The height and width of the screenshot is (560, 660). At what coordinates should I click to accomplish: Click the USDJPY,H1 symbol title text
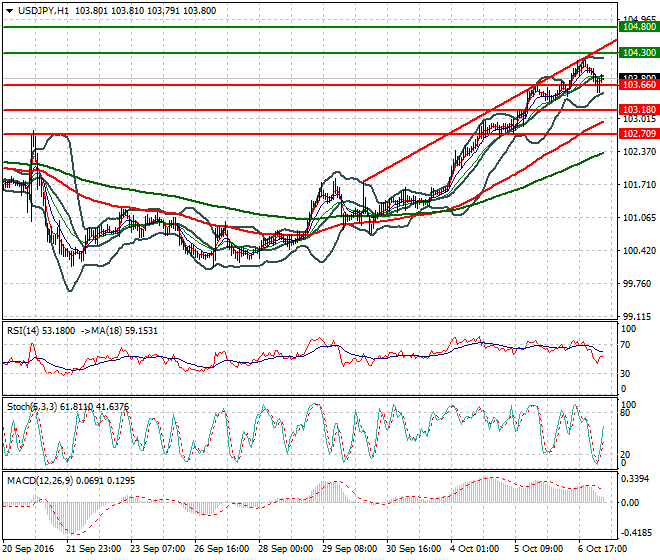[x=43, y=11]
